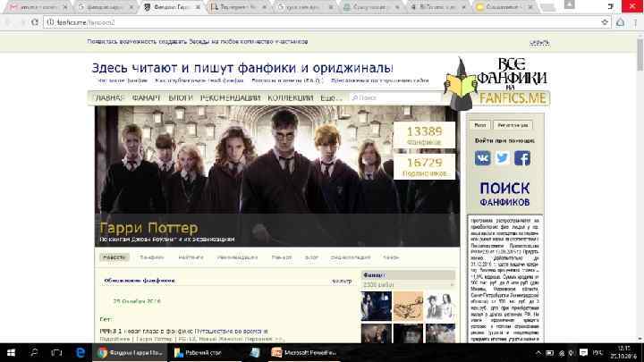
Task: Click the Скрыть link in notification bar
Action: [539, 42]
